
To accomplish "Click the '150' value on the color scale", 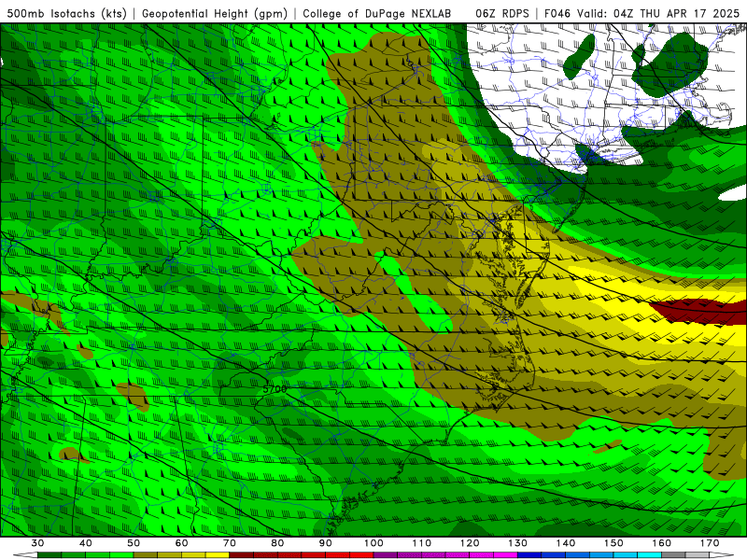I will click(x=613, y=543).
